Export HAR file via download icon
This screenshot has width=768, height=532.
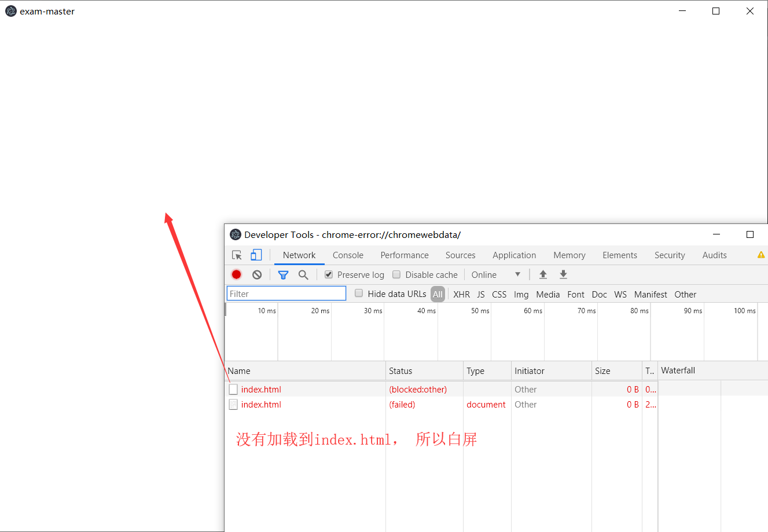pyautogui.click(x=563, y=274)
